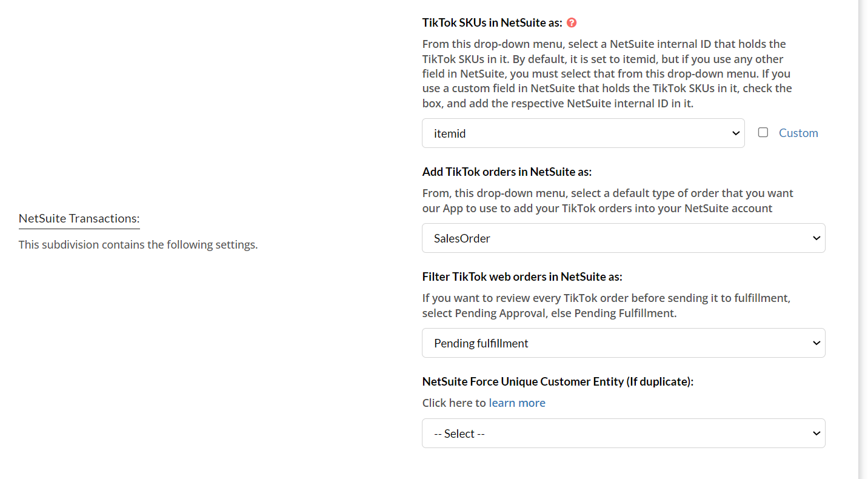
Task: Click the 'Filter TikTok web orders' heading
Action: 522,276
